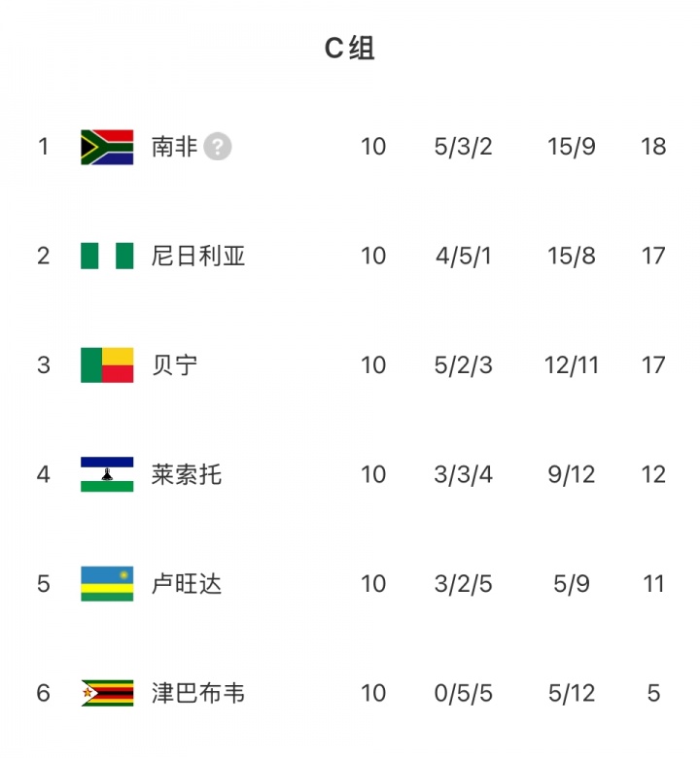Open the question mark help icon

(x=218, y=147)
